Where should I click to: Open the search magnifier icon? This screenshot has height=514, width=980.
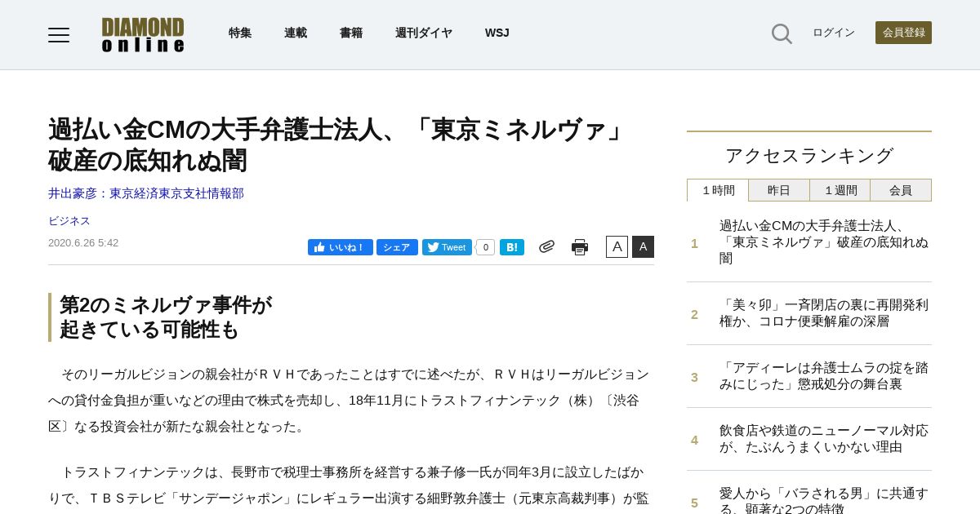point(782,33)
